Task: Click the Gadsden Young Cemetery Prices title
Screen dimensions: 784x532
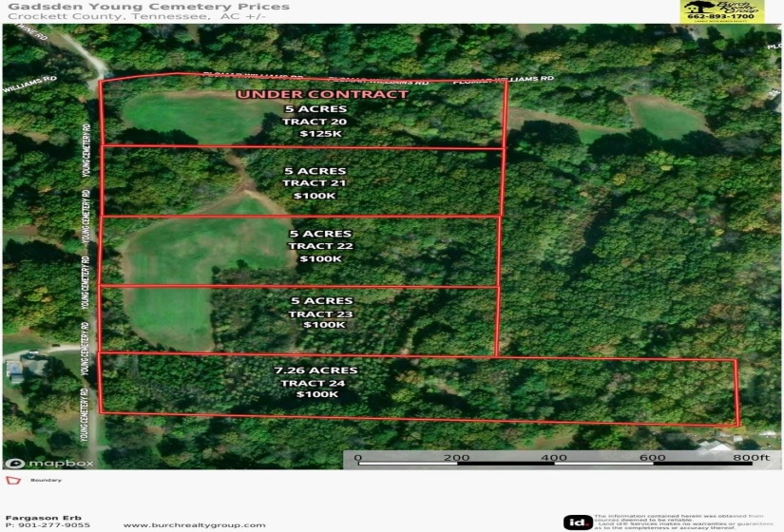Action: pos(149,7)
